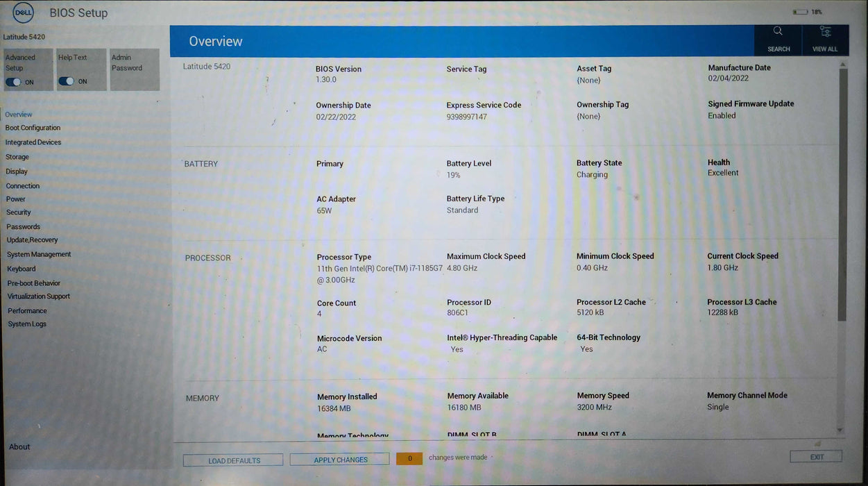Click the MEMORY section heading
The width and height of the screenshot is (868, 486).
click(x=202, y=399)
